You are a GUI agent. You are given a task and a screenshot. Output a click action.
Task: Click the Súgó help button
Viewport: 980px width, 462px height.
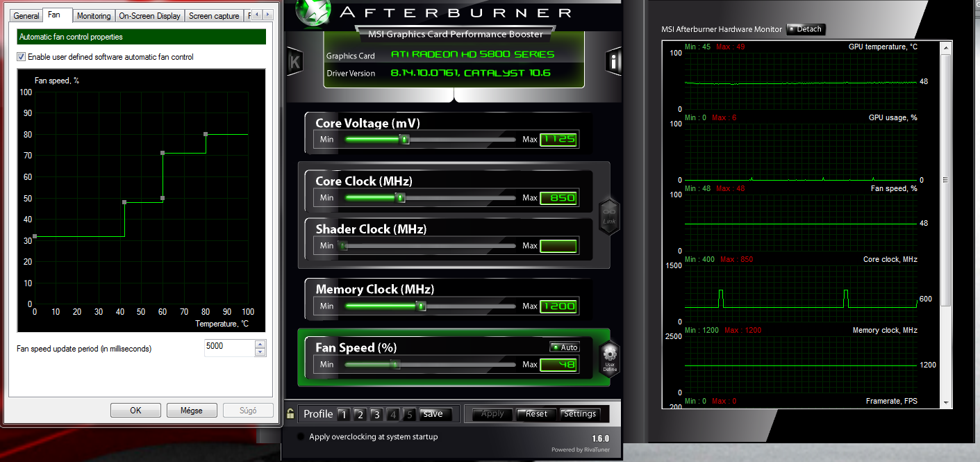[248, 411]
